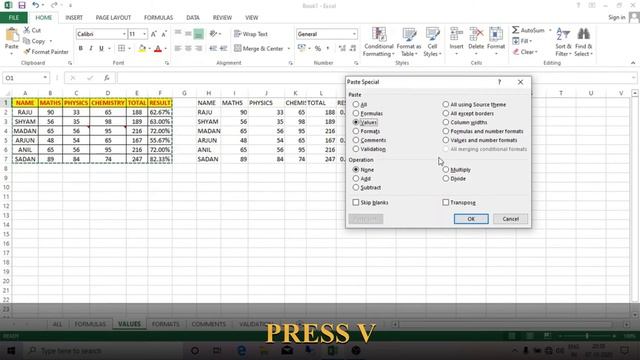Click the Fill Color bucket icon
Image resolution: width=640 pixels, height=360 pixels.
coord(142,49)
